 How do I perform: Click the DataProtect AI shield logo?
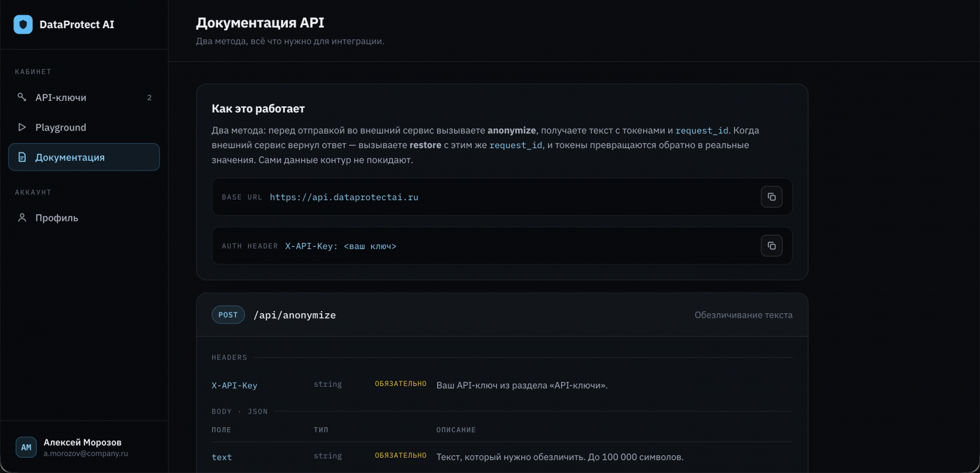click(23, 24)
